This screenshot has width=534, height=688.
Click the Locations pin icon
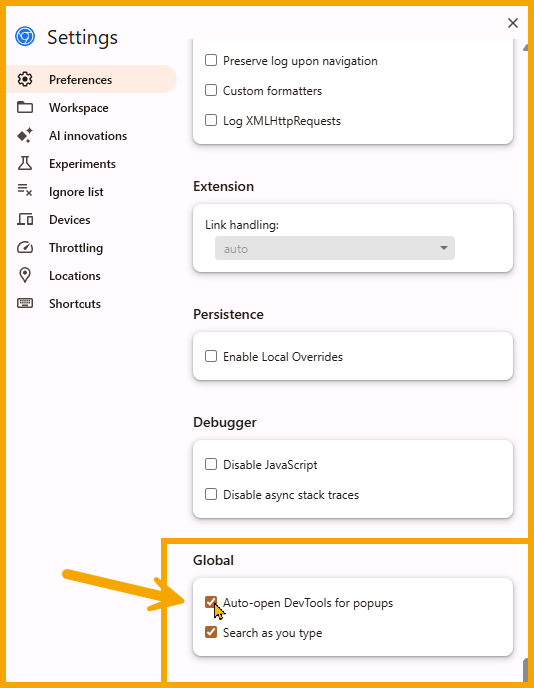pos(25,276)
